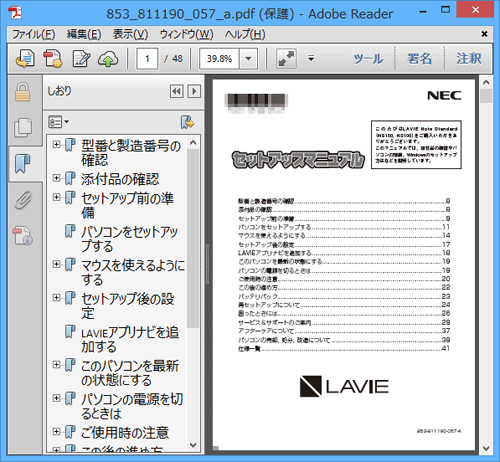Expand 添付品の確認 bookmark
Viewport: 500px width, 462px height.
click(56, 178)
